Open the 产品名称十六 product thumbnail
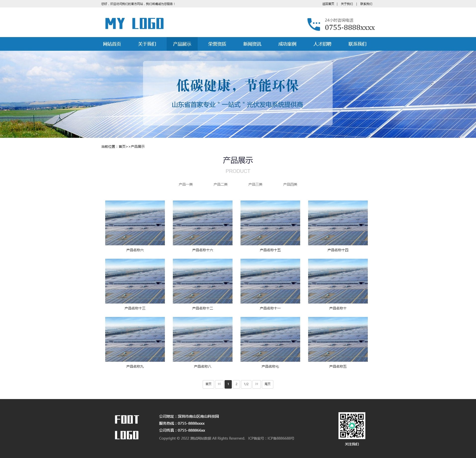Viewport: 476px width, 458px height. pos(202,223)
